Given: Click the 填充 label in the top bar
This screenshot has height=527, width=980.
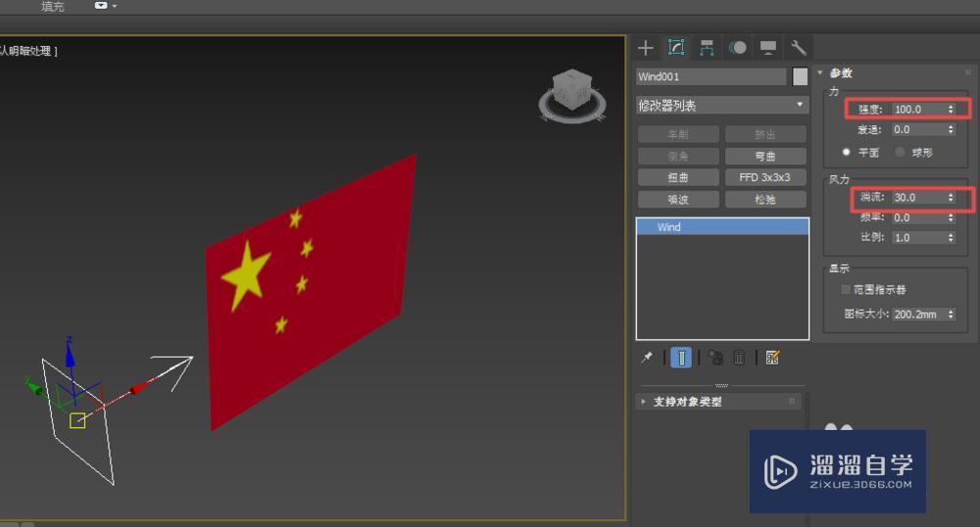Looking at the screenshot, I should pyautogui.click(x=53, y=6).
